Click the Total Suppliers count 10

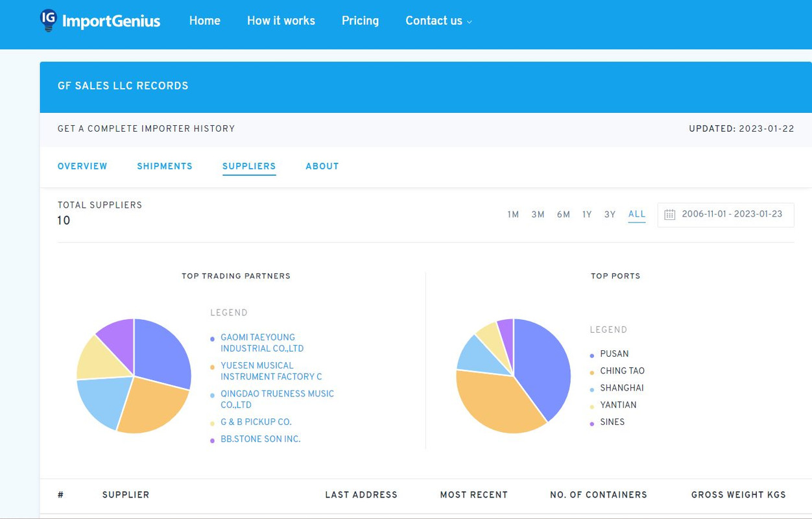click(x=64, y=221)
